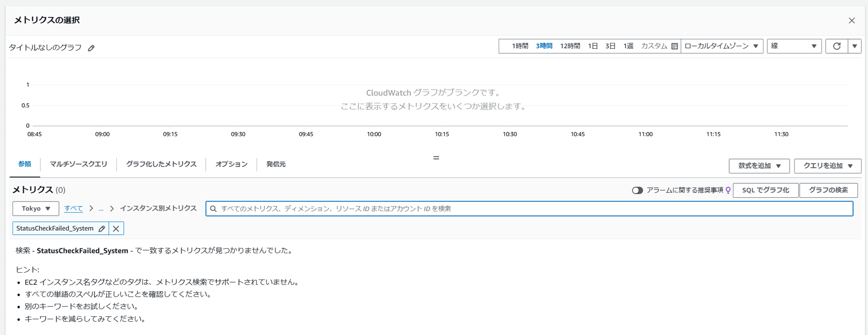The height and width of the screenshot is (335, 868).
Task: Edit the StatusCheckFailed_System search filter
Action: tap(102, 228)
